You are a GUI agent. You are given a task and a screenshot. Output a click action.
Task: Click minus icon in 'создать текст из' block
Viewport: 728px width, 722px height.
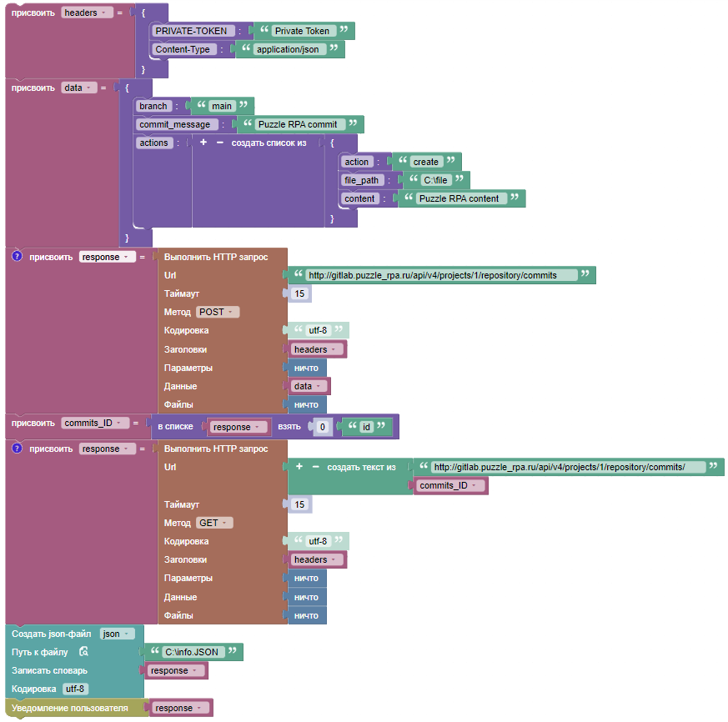[x=316, y=466]
